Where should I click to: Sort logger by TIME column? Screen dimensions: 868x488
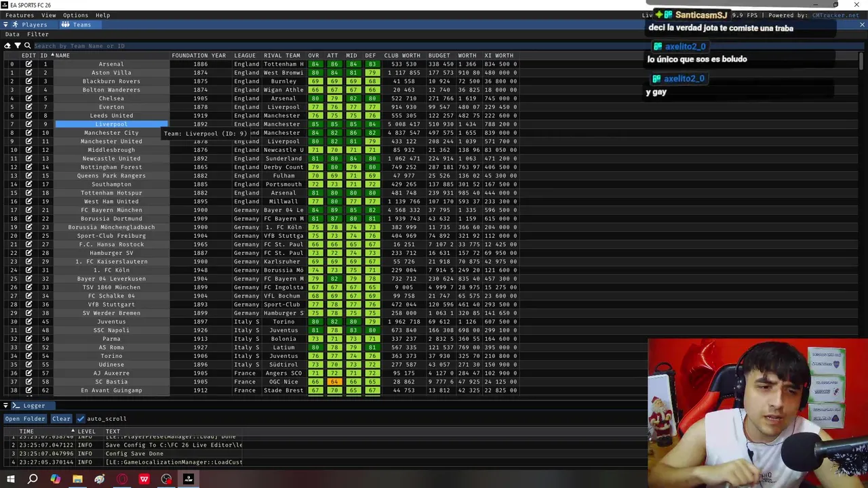(x=26, y=431)
